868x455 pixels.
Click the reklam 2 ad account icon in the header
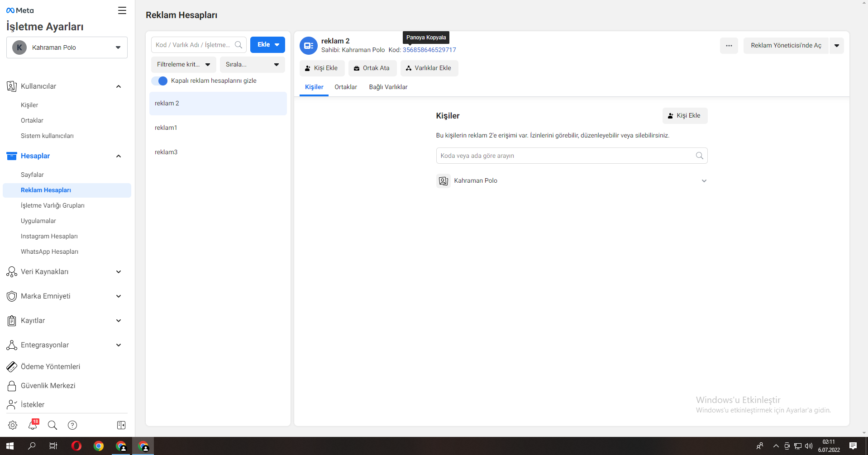(309, 46)
